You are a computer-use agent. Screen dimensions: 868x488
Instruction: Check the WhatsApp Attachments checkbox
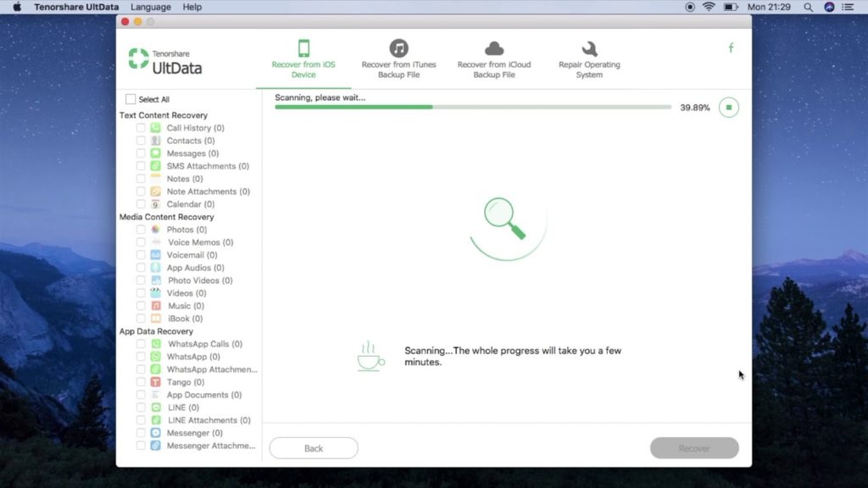(x=141, y=369)
